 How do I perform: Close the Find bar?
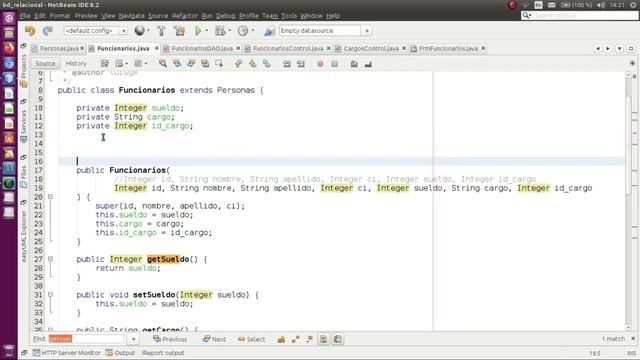pyautogui.click(x=633, y=339)
